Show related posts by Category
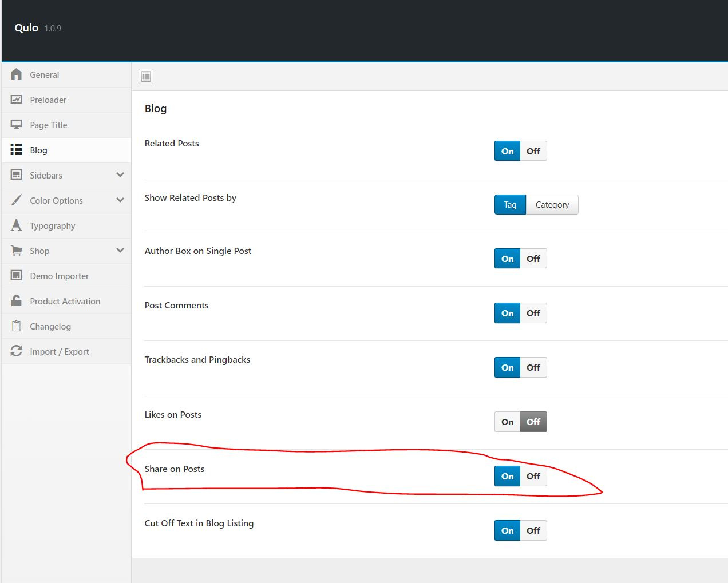728x583 pixels. coord(552,205)
